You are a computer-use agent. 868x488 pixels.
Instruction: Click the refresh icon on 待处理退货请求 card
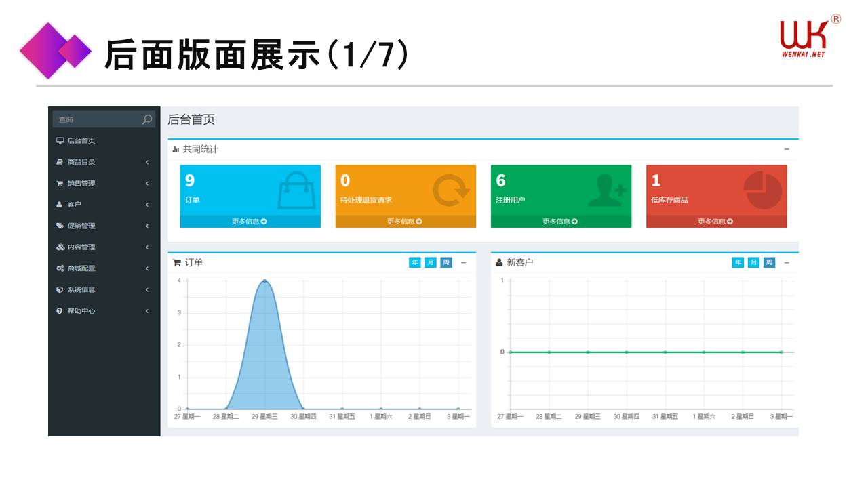click(452, 190)
